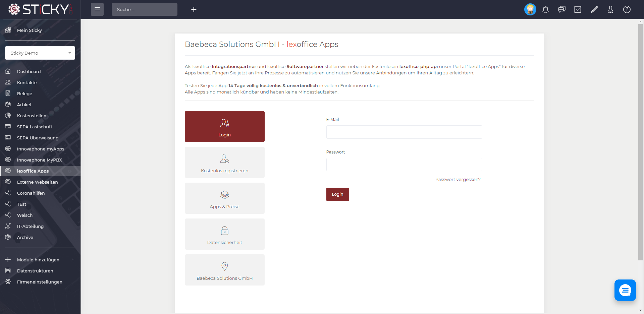Click the Kostenstellen pie chart icon
Viewport: 644px width, 314px height.
pos(8,116)
